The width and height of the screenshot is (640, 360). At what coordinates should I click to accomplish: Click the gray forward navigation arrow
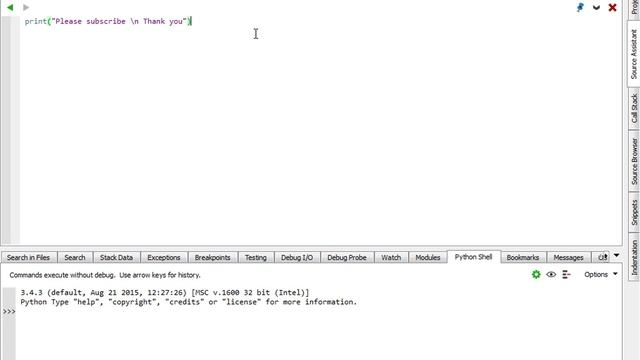click(x=26, y=7)
